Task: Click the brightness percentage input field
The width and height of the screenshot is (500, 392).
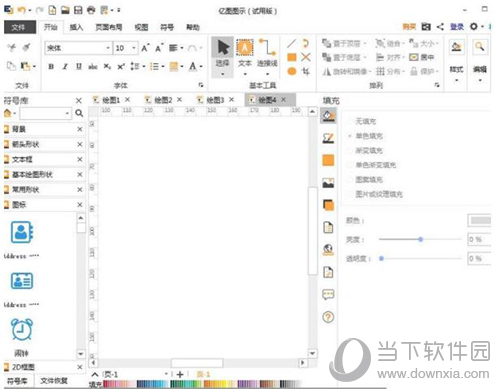Action: [479, 239]
